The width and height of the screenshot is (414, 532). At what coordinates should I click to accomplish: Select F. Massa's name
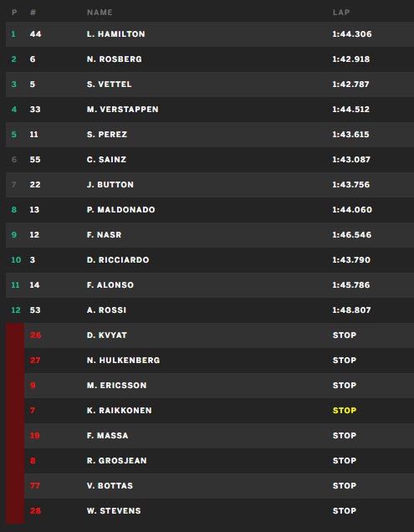coord(108,436)
